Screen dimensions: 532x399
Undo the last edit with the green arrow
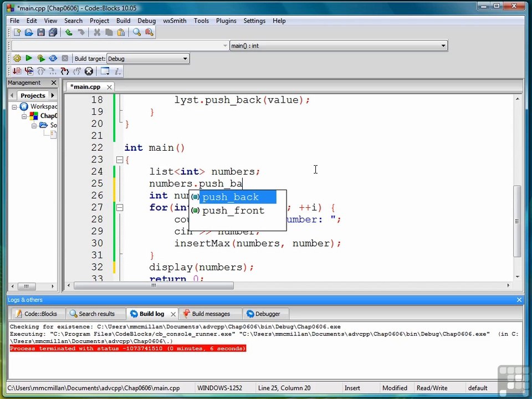[x=69, y=32]
